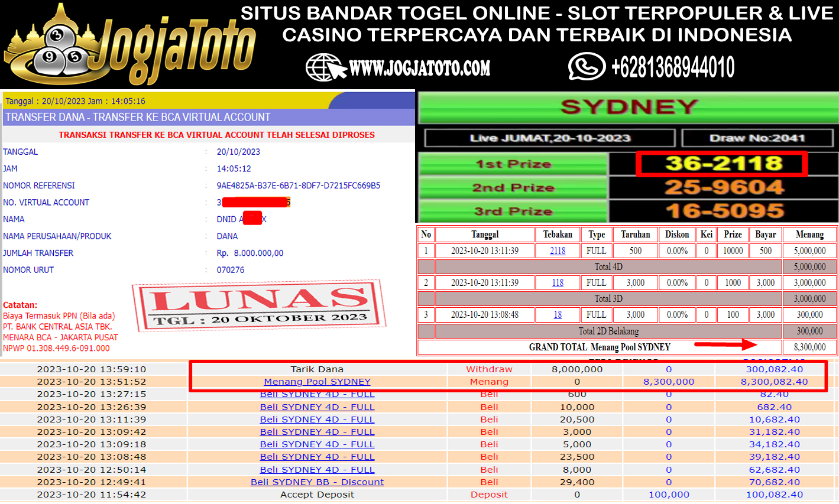Select the Total 3D row label
This screenshot has height=504, width=839.
[608, 298]
